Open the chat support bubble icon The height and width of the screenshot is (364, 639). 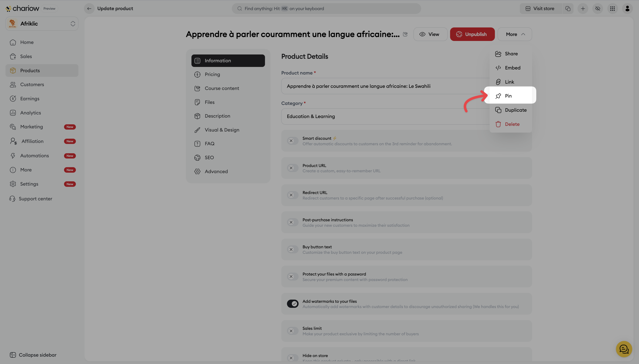[x=624, y=349]
